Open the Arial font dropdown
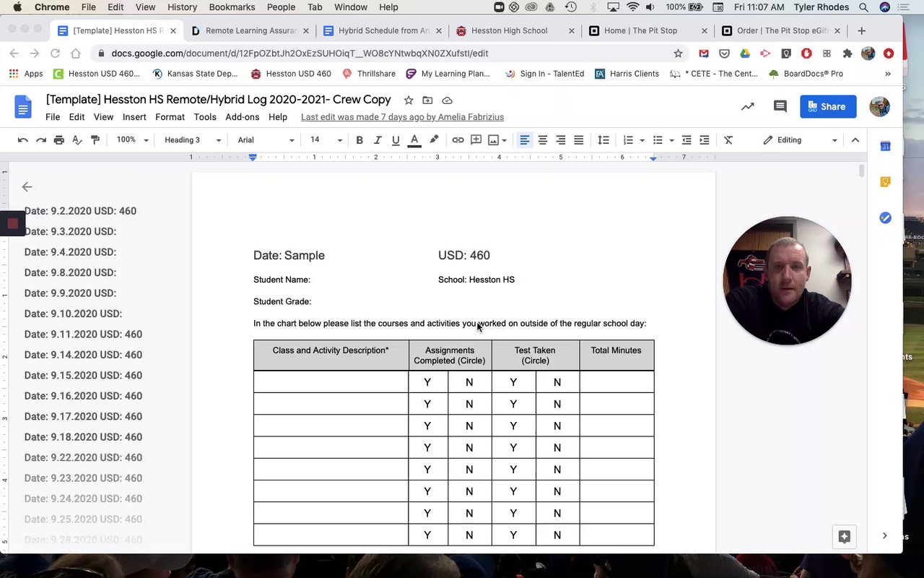The image size is (924, 578). click(266, 140)
